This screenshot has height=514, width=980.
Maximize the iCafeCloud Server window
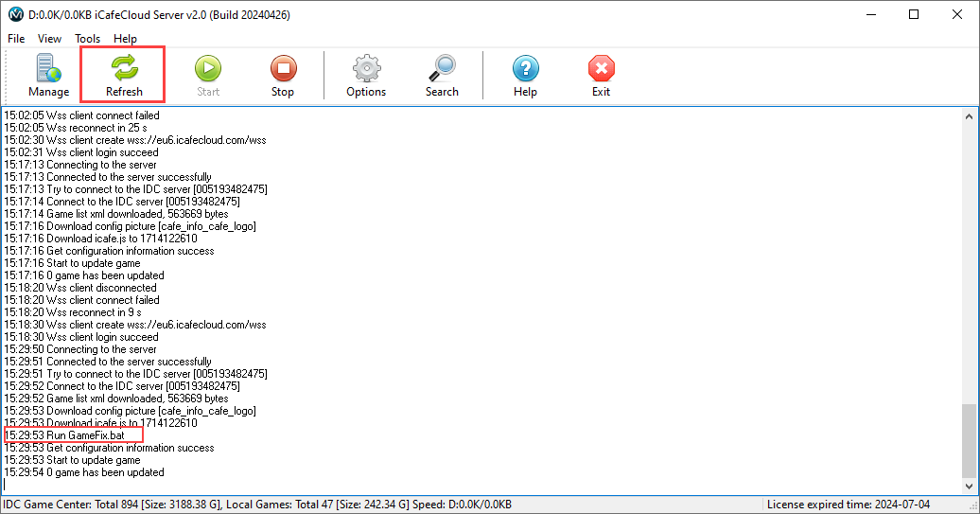(x=913, y=14)
